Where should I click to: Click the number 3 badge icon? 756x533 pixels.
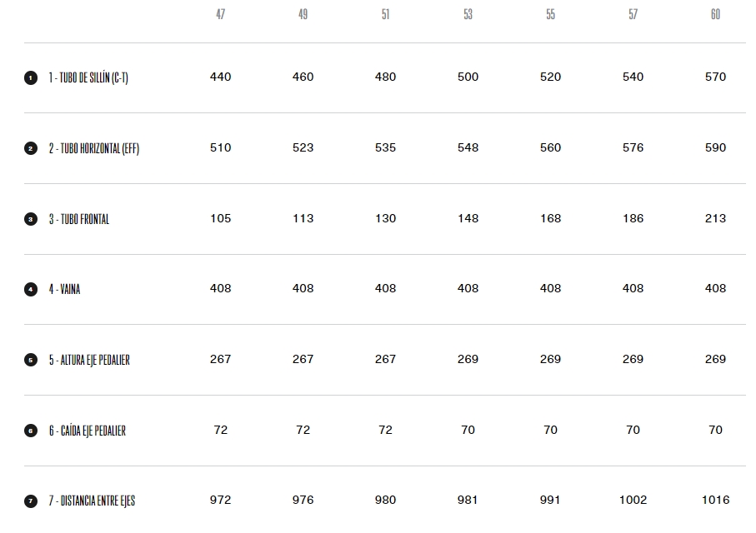31,219
